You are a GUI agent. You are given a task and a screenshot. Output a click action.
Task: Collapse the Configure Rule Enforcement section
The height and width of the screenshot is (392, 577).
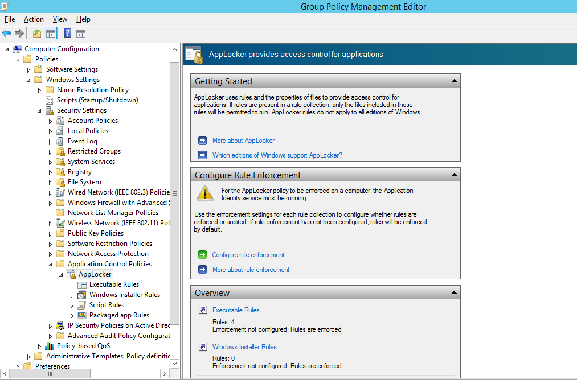tap(454, 175)
